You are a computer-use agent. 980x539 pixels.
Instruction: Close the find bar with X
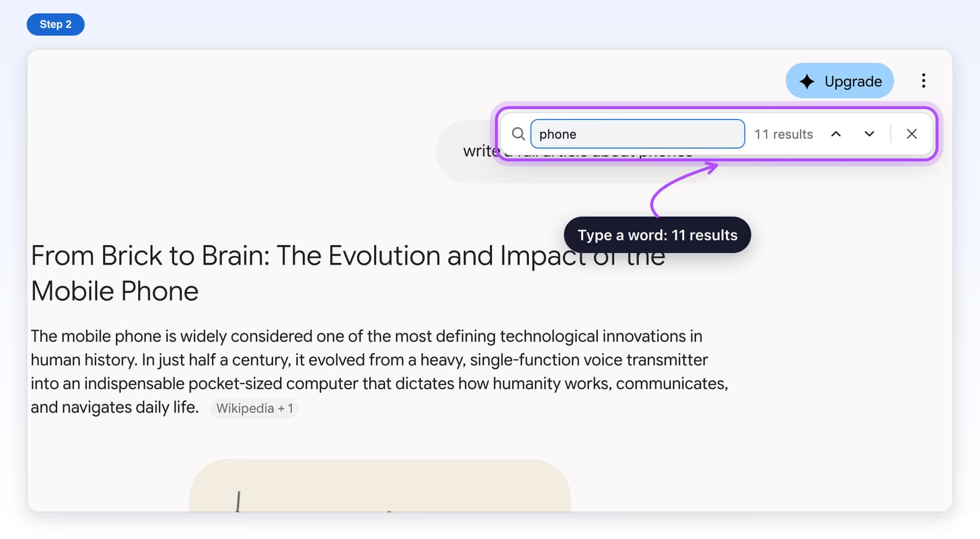click(912, 134)
